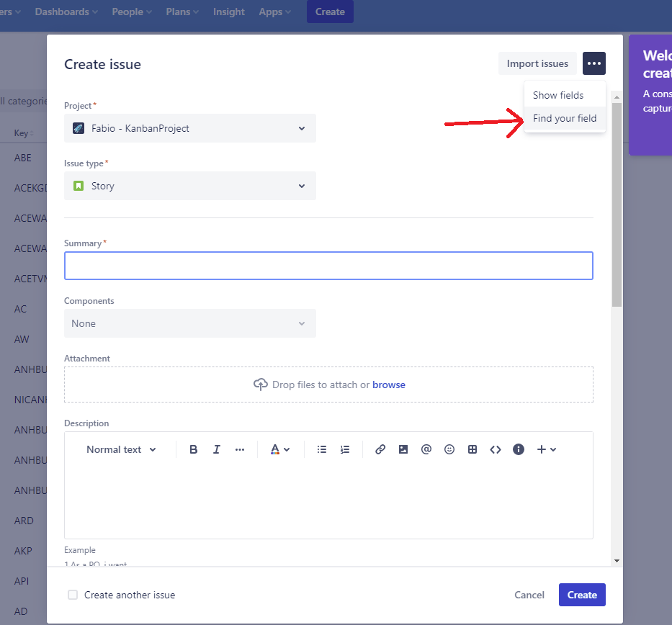Apply italic formatting in the description

click(216, 449)
